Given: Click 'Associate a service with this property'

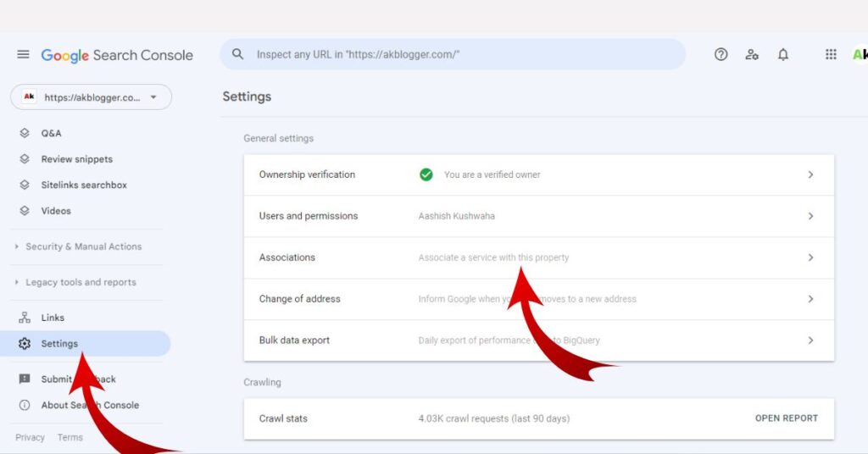Looking at the screenshot, I should click(493, 257).
